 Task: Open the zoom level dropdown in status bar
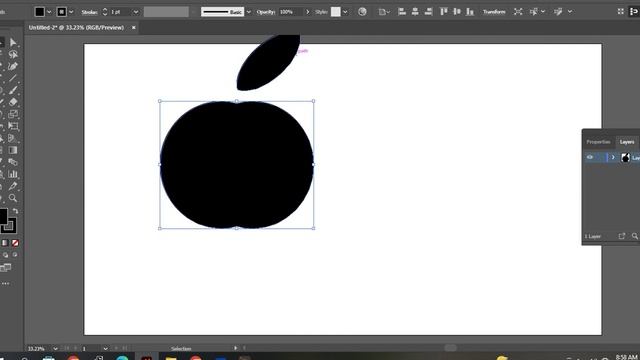tap(55, 349)
